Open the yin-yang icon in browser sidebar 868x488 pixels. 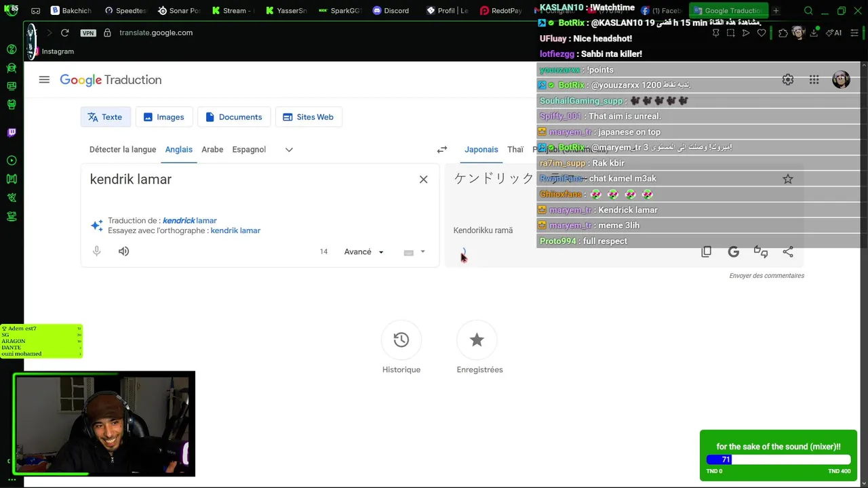click(11, 49)
